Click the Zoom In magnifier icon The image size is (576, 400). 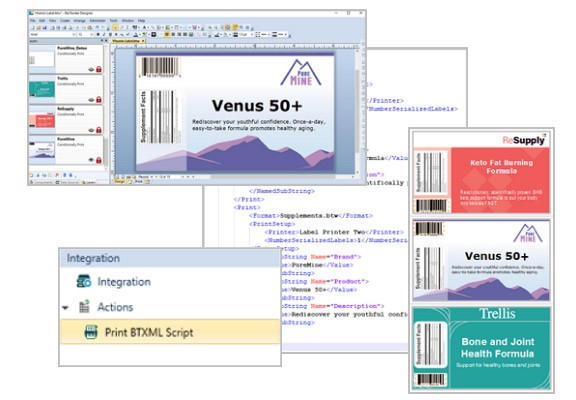coord(210,28)
